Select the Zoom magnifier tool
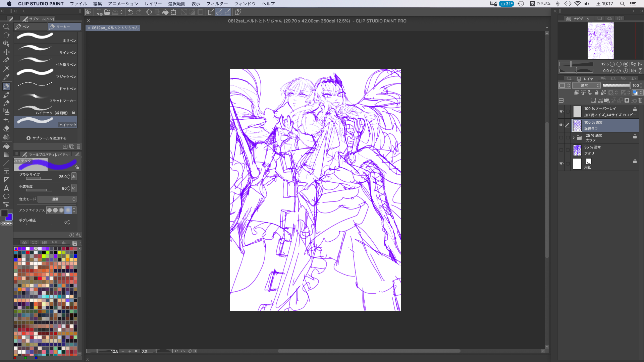The width and height of the screenshot is (644, 362). (6, 27)
